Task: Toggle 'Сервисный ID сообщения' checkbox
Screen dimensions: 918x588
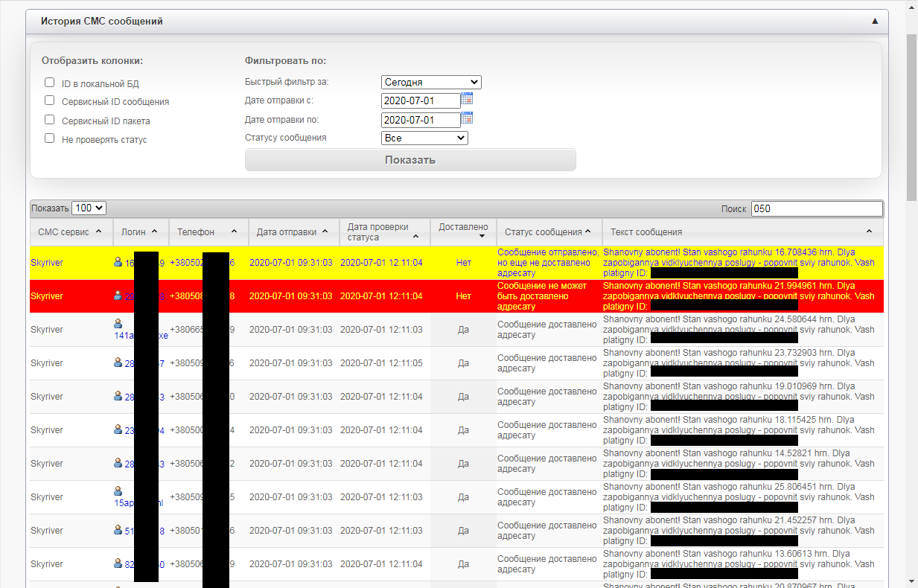Action: click(x=50, y=100)
